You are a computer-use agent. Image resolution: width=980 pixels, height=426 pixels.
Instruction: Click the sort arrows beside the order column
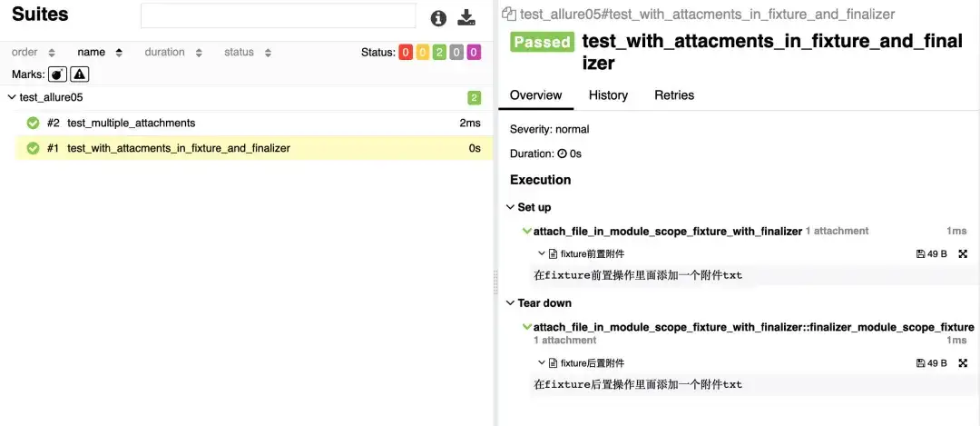point(51,53)
